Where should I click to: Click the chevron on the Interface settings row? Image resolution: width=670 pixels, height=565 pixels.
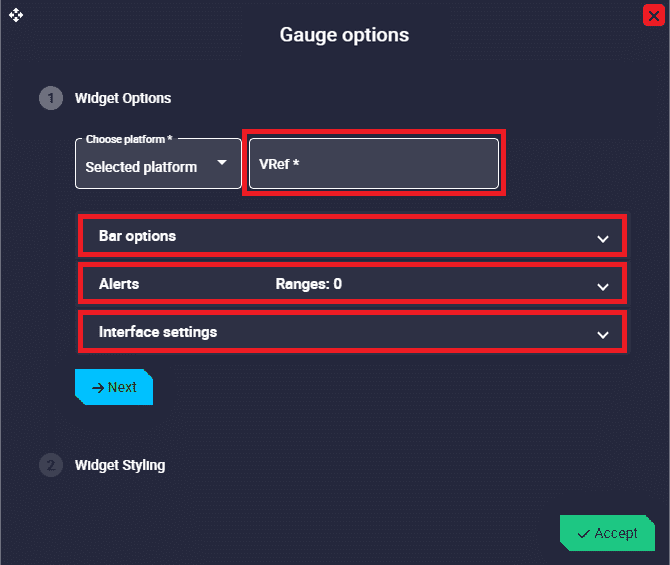pyautogui.click(x=602, y=334)
